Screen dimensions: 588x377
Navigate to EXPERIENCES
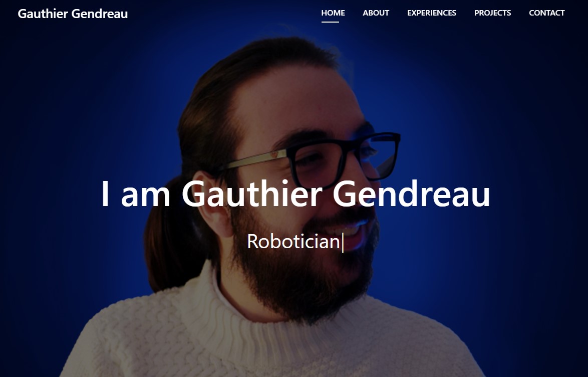tap(432, 13)
